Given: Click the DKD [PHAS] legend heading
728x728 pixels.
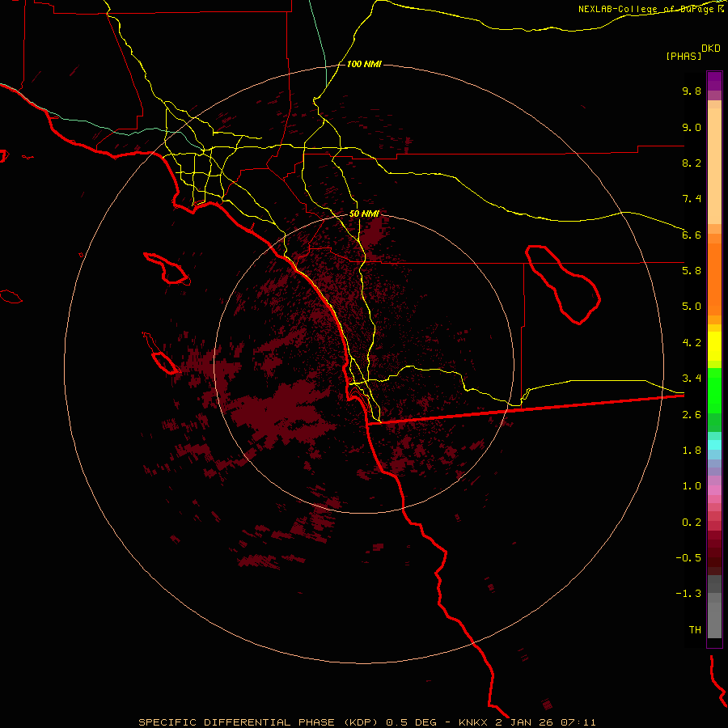Looking at the screenshot, I should tap(692, 52).
